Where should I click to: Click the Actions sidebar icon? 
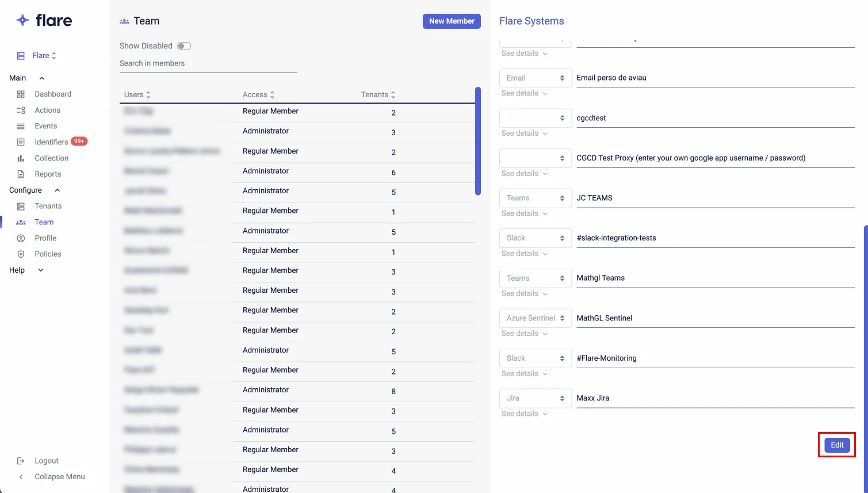[x=21, y=110]
